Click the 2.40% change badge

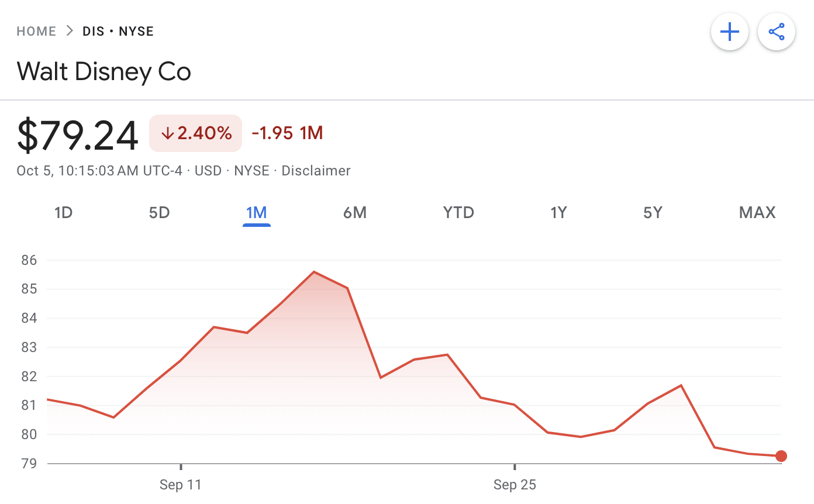[196, 133]
